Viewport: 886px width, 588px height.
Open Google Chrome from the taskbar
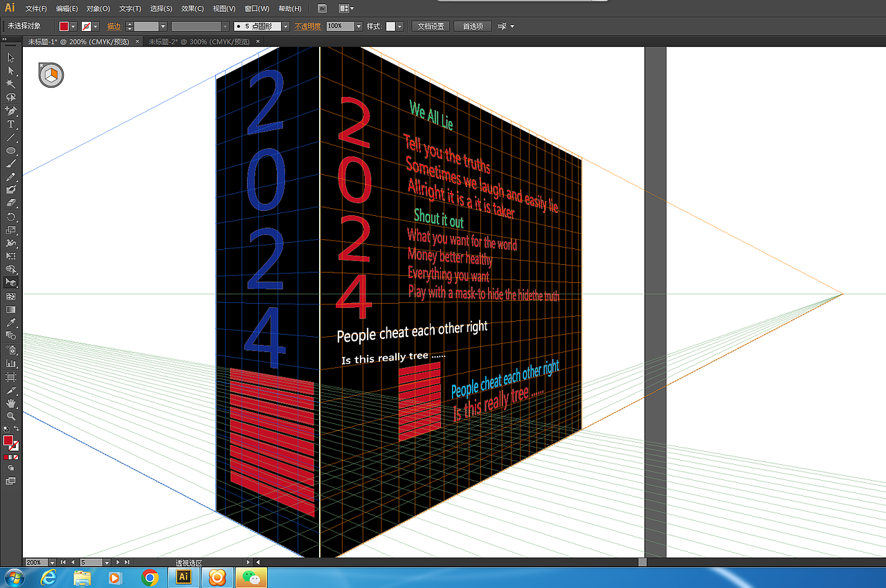(150, 578)
